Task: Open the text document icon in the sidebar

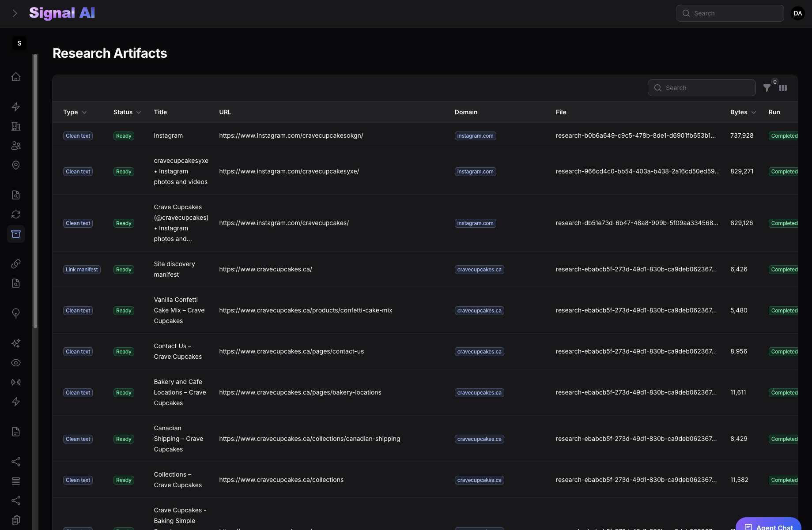Action: pos(16,432)
